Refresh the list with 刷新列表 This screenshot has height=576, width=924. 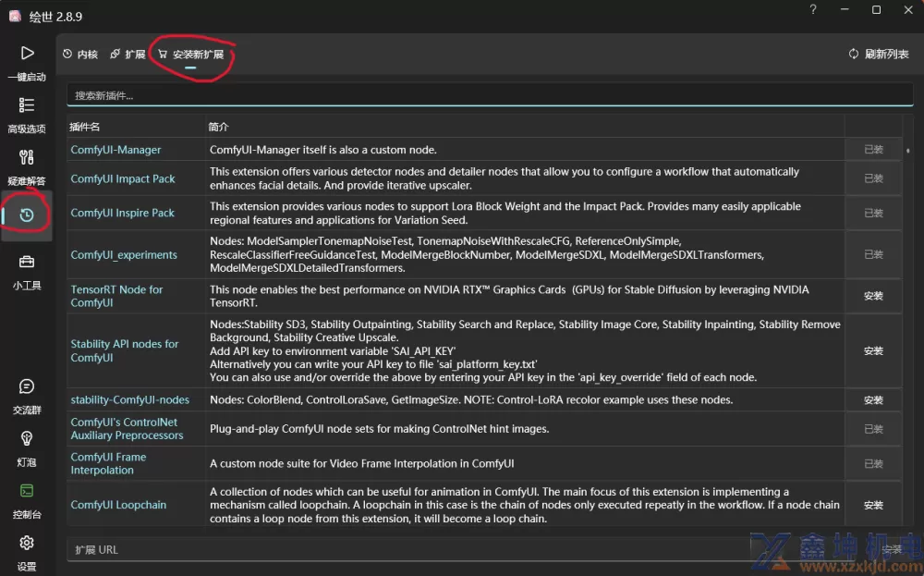point(879,55)
